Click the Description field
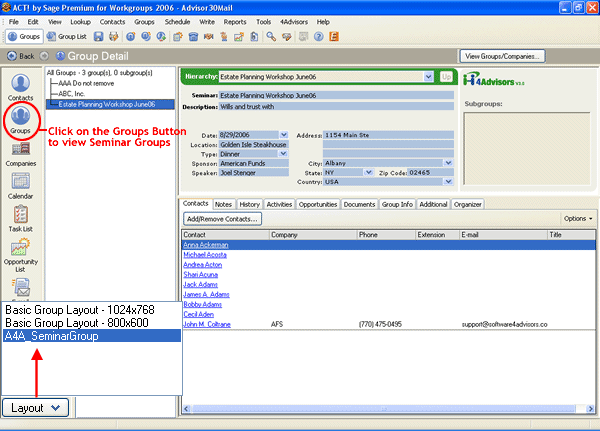This screenshot has height=431, width=600. coord(336,106)
